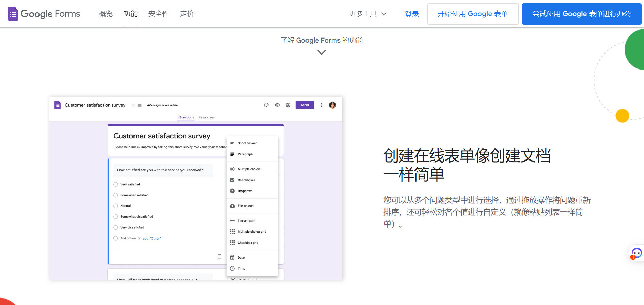The image size is (644, 305).
Task: Click the user profile avatar
Action: [x=333, y=105]
